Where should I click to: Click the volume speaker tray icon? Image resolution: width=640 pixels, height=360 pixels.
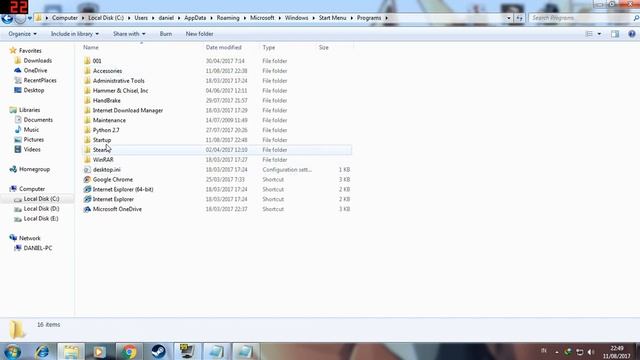[x=591, y=352]
